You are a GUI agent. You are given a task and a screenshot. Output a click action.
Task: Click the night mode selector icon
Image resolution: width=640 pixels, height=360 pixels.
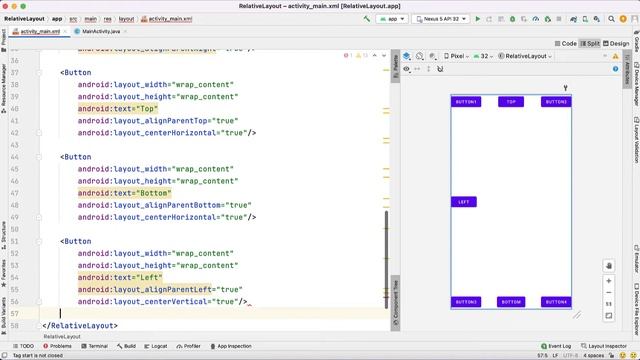click(x=433, y=56)
